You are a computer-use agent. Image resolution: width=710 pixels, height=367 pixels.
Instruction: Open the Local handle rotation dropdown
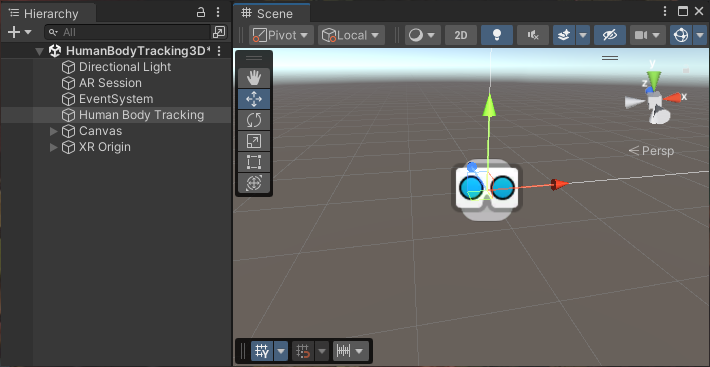pyautogui.click(x=351, y=35)
